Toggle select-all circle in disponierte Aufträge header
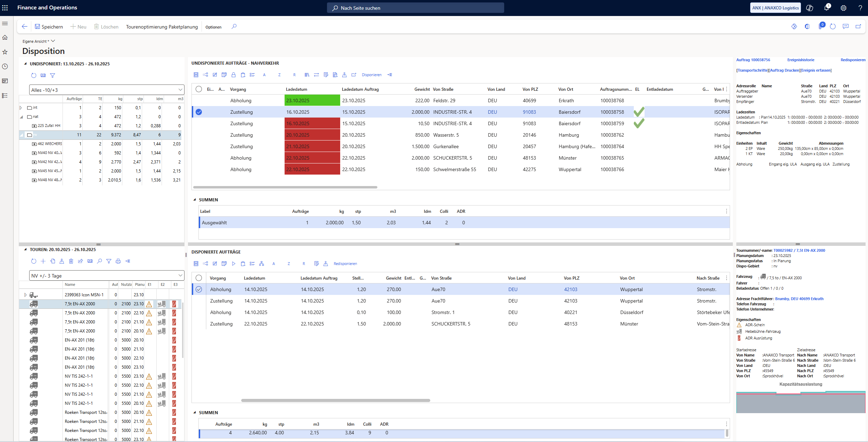868x442 pixels. (x=199, y=278)
